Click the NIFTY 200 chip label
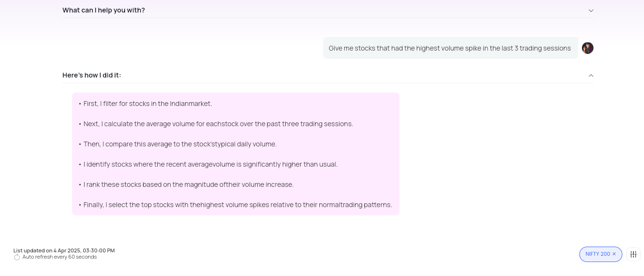644x276 pixels. click(598, 254)
